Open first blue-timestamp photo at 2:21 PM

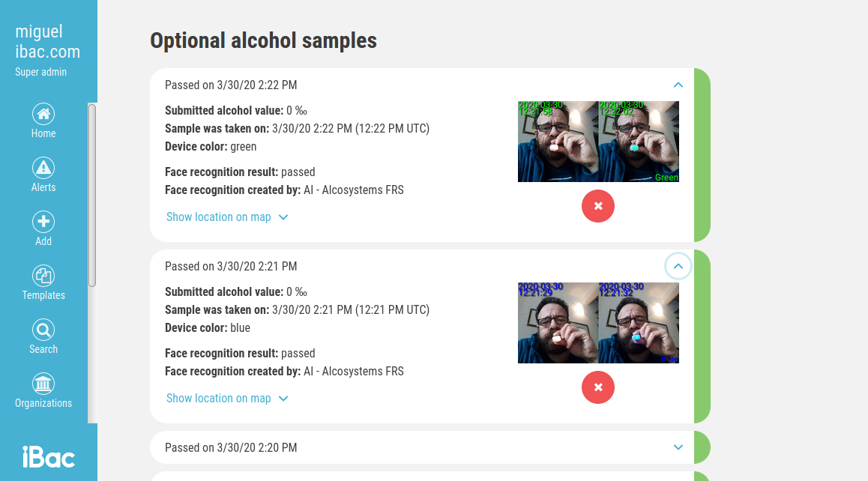click(558, 323)
